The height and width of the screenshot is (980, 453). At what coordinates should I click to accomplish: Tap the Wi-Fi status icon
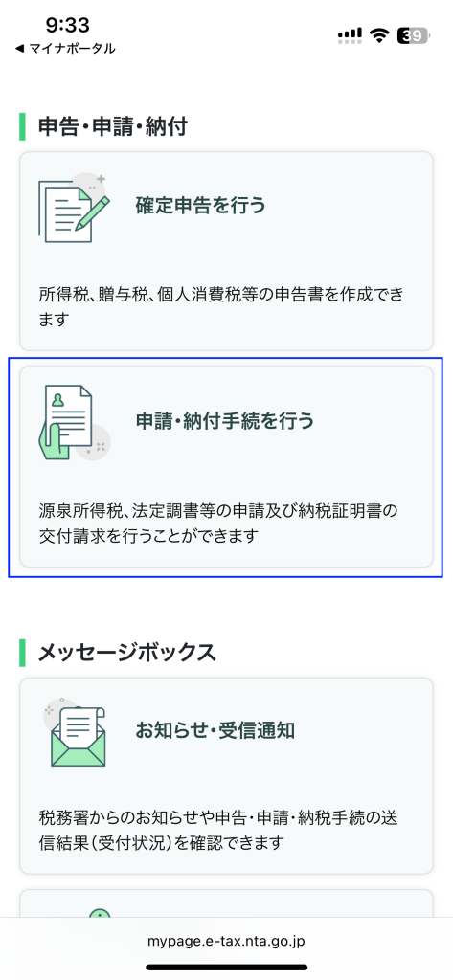tap(379, 35)
